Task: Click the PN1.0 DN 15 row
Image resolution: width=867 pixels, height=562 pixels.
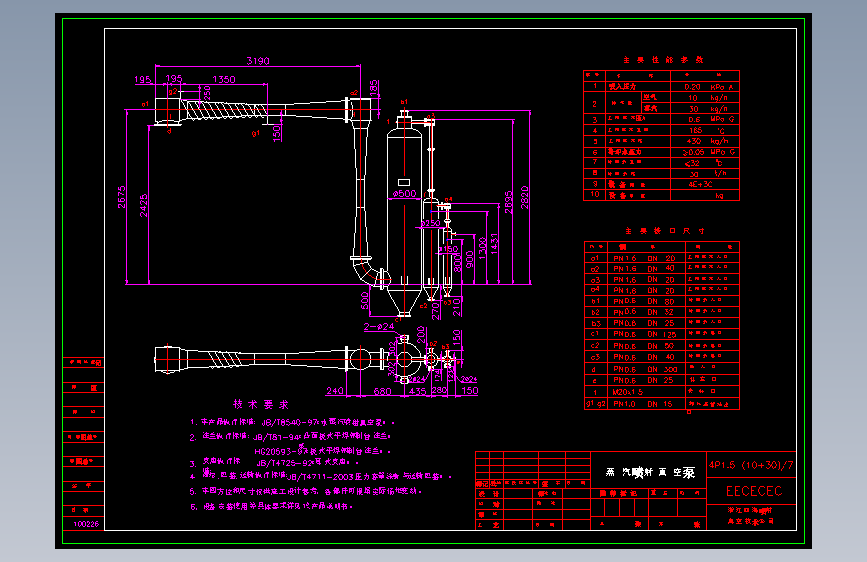Action: (x=662, y=404)
